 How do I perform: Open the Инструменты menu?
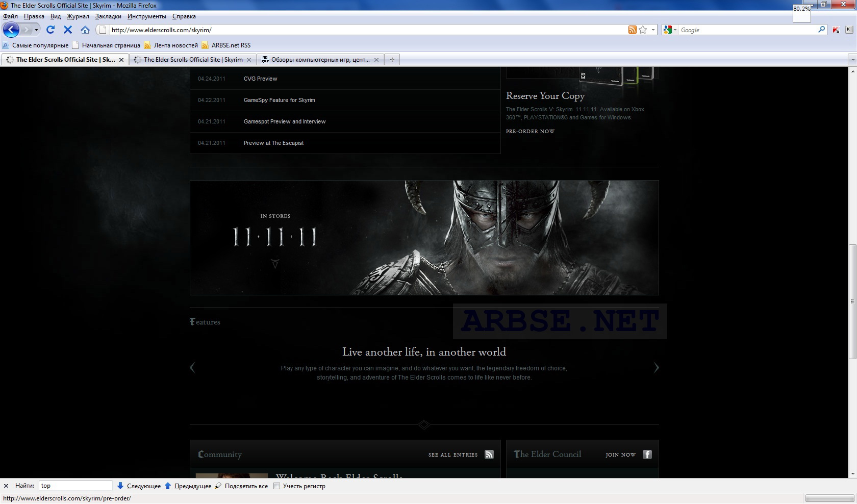click(147, 16)
